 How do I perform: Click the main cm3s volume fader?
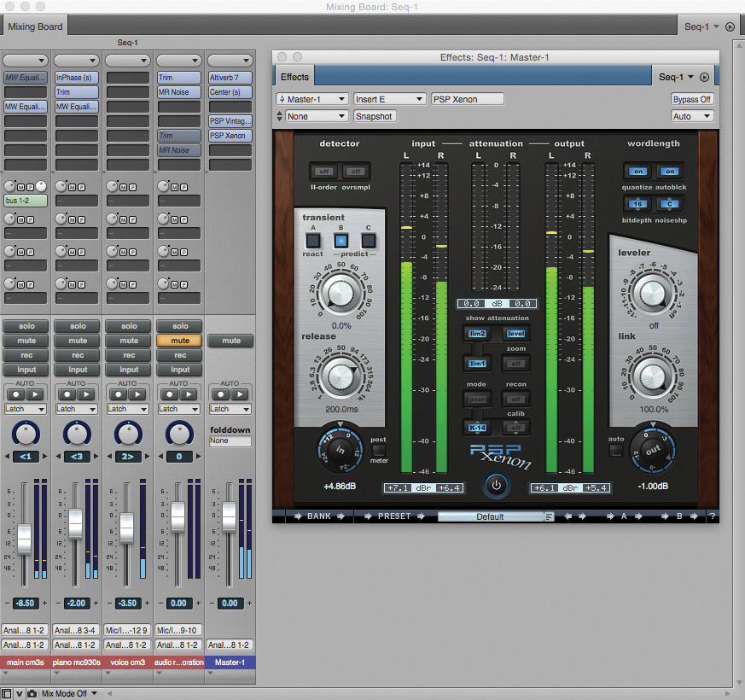point(24,538)
